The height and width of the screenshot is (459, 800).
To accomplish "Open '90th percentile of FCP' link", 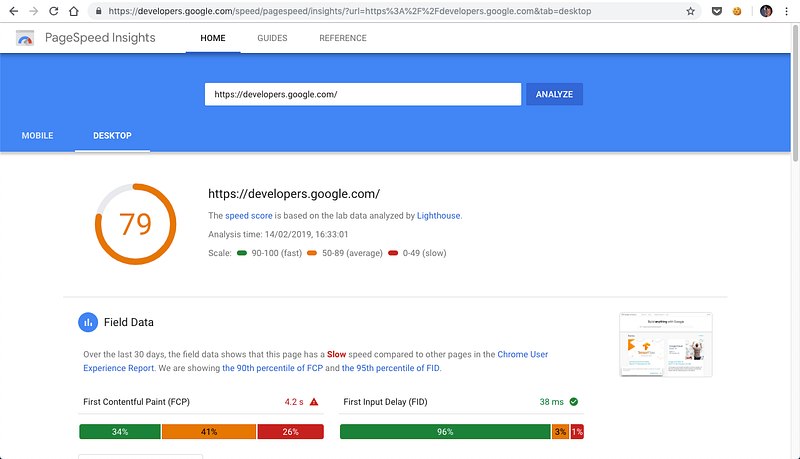I will click(272, 368).
